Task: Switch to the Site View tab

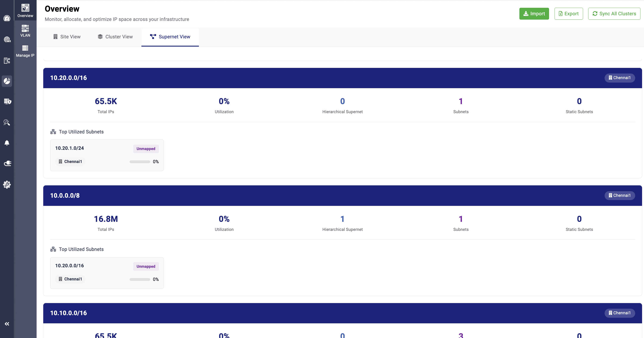Action: [67, 37]
